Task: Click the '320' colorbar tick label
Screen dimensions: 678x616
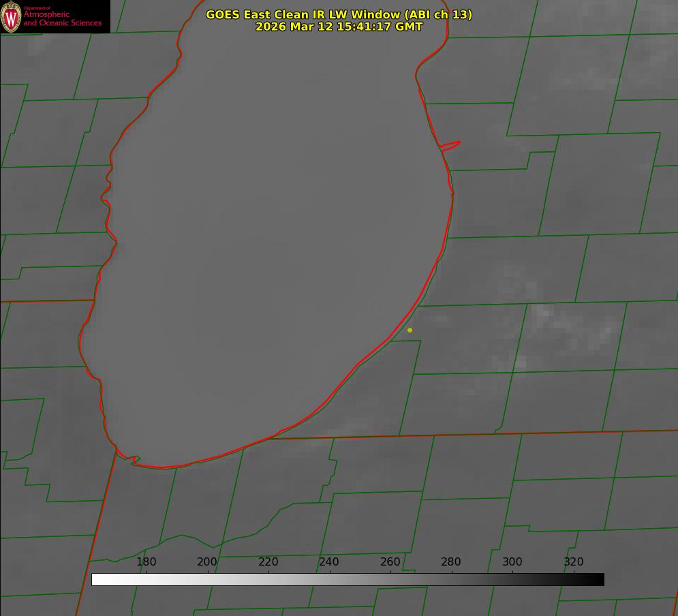Action: point(574,561)
